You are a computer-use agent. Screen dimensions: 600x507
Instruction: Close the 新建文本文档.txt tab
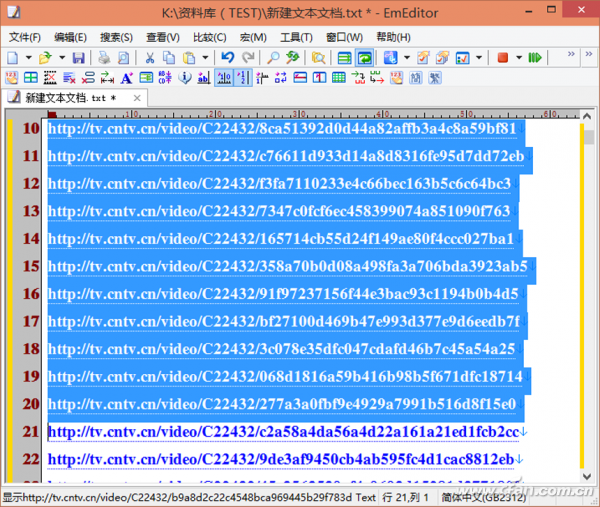(x=137, y=98)
